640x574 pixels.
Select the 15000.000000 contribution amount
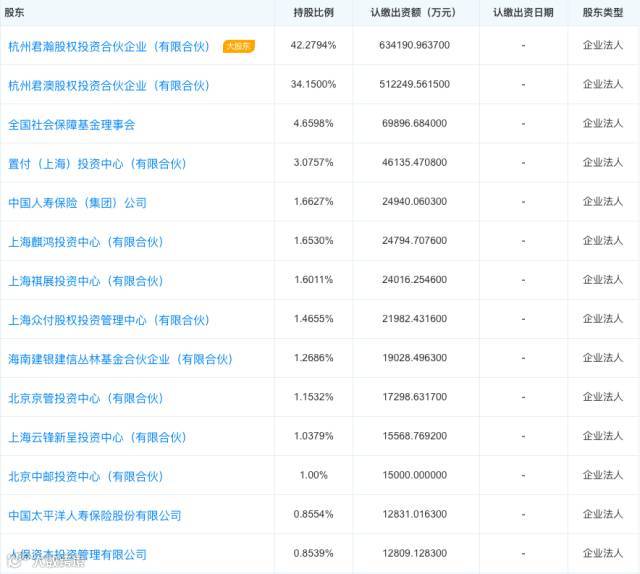tap(414, 475)
